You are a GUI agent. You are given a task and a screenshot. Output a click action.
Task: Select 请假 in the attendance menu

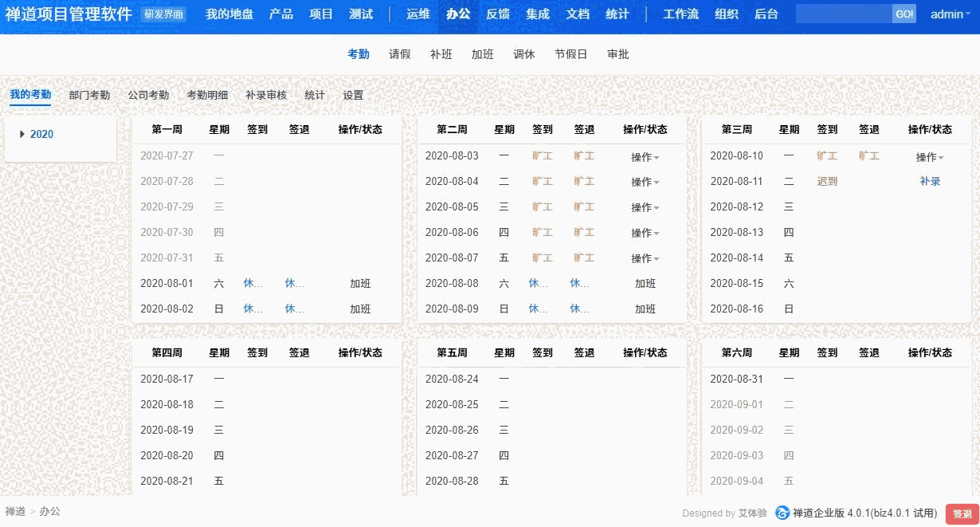400,54
